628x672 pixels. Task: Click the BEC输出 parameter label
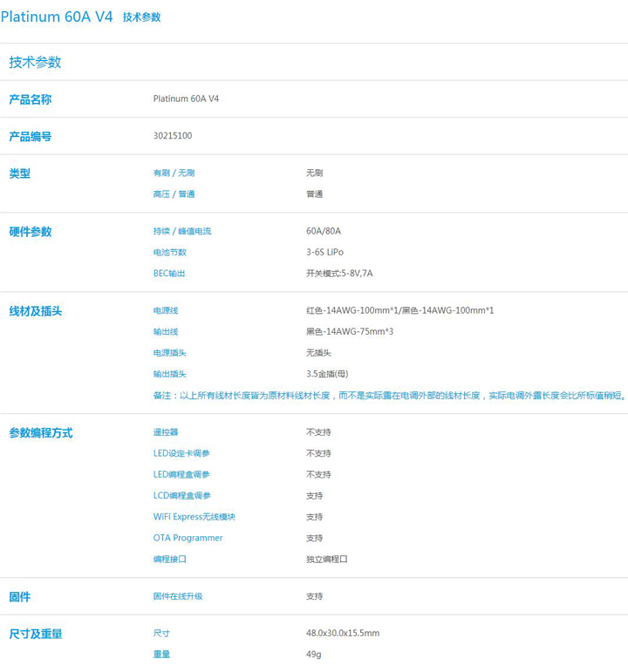169,274
